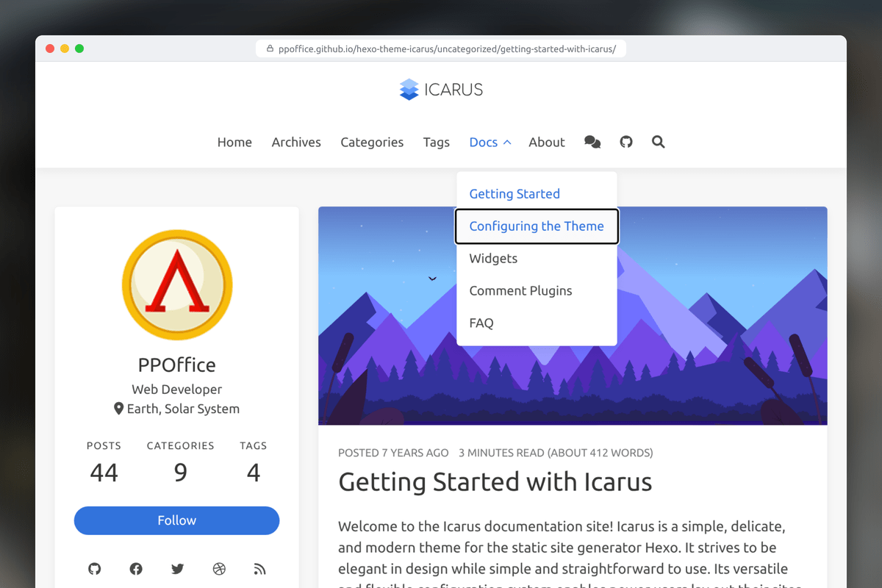
Task: Go to the Archives page
Action: click(296, 142)
